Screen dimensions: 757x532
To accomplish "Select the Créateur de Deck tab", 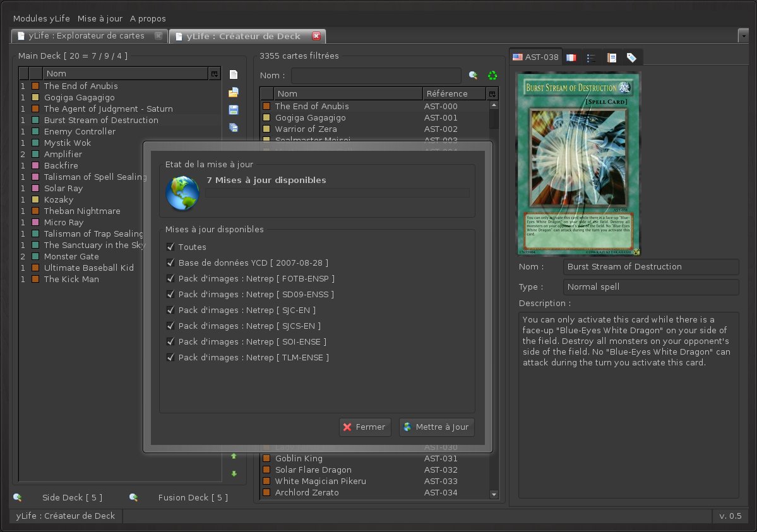I will click(247, 36).
